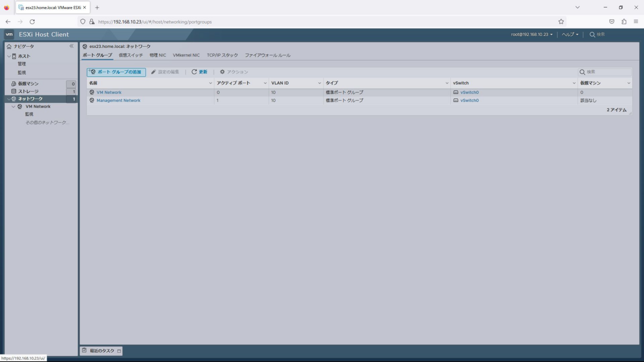644x362 pixels.
Task: Open the Pocket save icon in Firefox toolbar
Action: click(612, 21)
